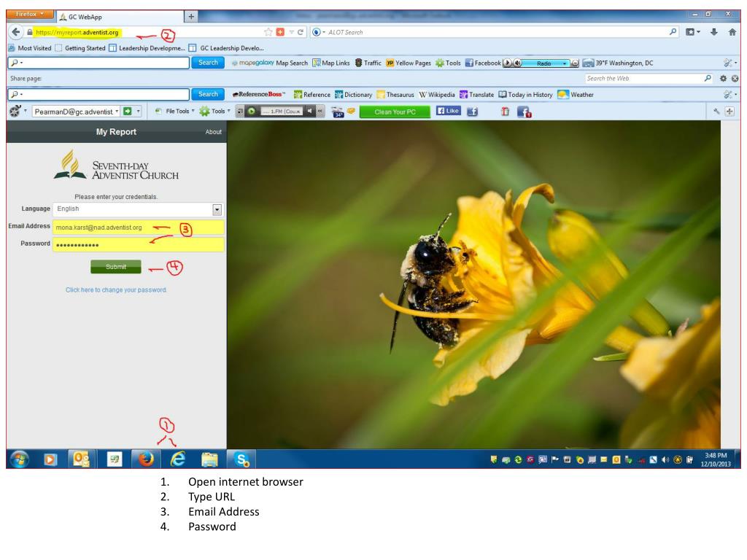Open the 39°F Washington, DC weather item
The width and height of the screenshot is (747, 560).
tap(618, 63)
